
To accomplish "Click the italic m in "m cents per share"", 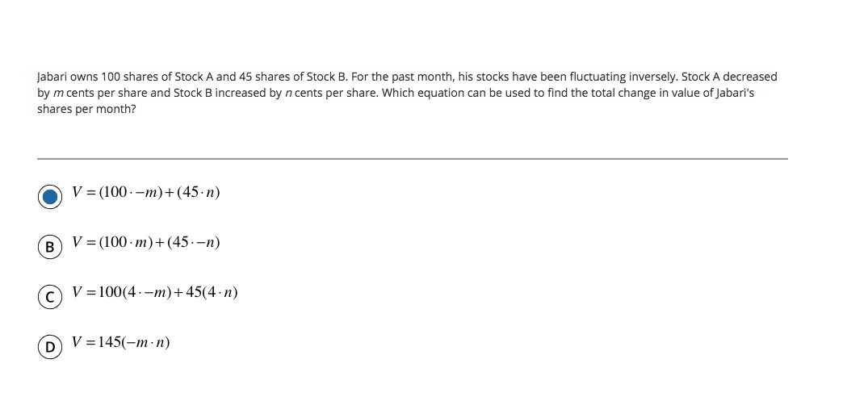I will coord(59,93).
